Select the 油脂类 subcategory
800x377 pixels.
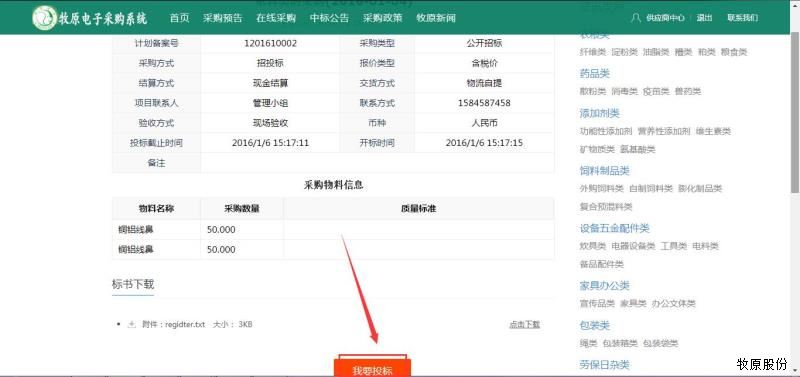click(x=656, y=52)
